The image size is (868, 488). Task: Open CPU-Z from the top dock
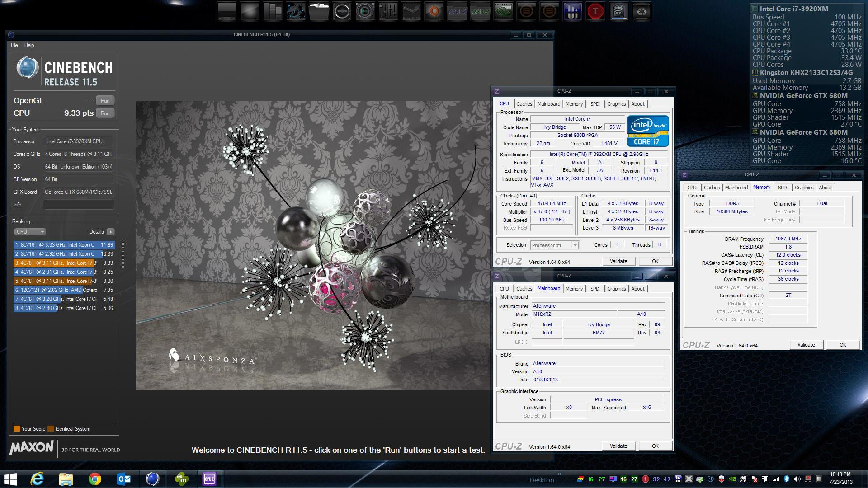457,12
